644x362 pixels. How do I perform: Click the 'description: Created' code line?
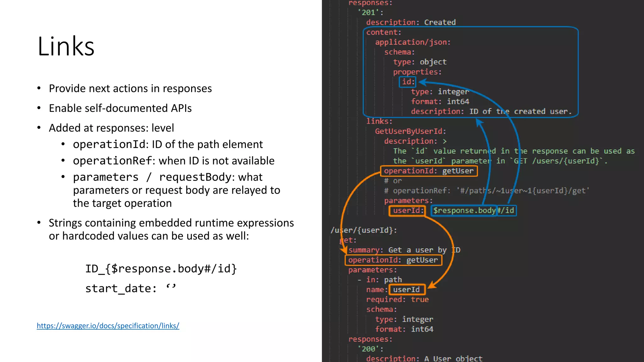(411, 22)
